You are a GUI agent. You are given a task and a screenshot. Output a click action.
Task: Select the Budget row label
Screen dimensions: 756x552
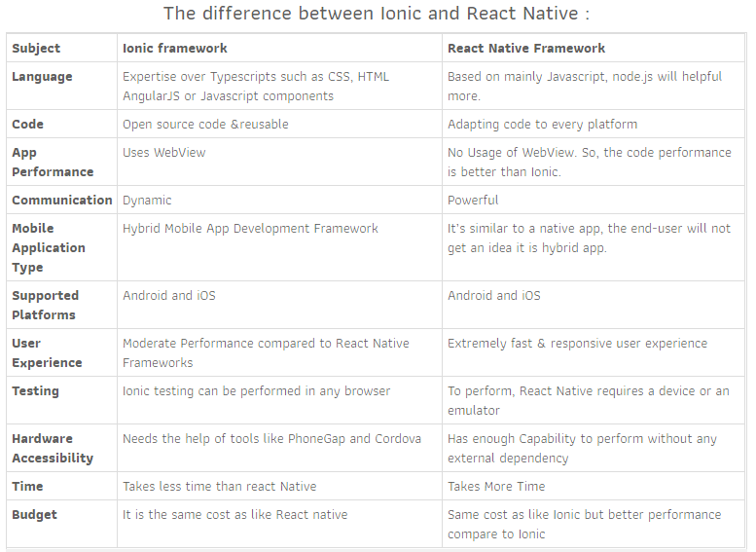coord(34,514)
